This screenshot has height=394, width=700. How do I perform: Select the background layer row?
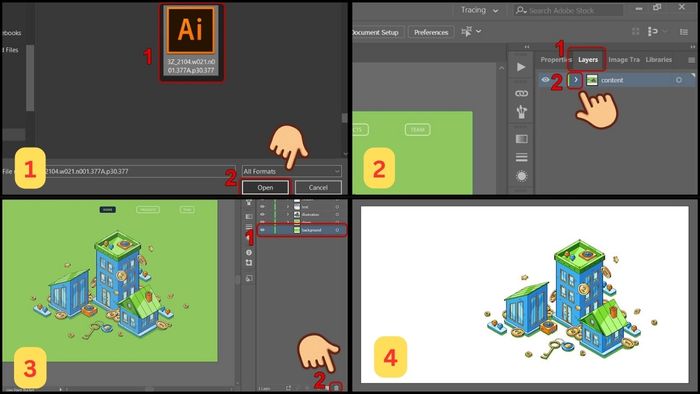302,230
